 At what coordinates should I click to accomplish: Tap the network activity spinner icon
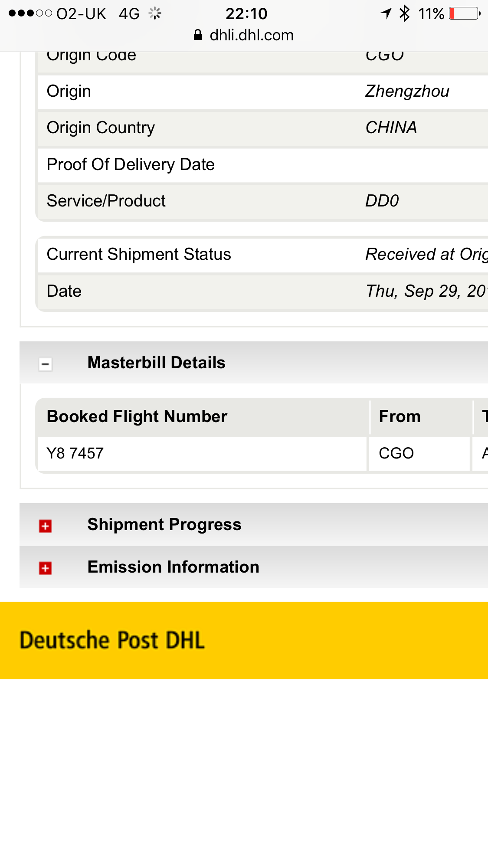(x=155, y=13)
